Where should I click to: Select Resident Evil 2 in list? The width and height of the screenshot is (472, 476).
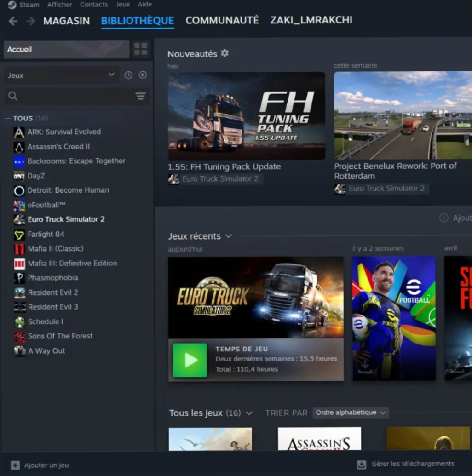tap(53, 292)
